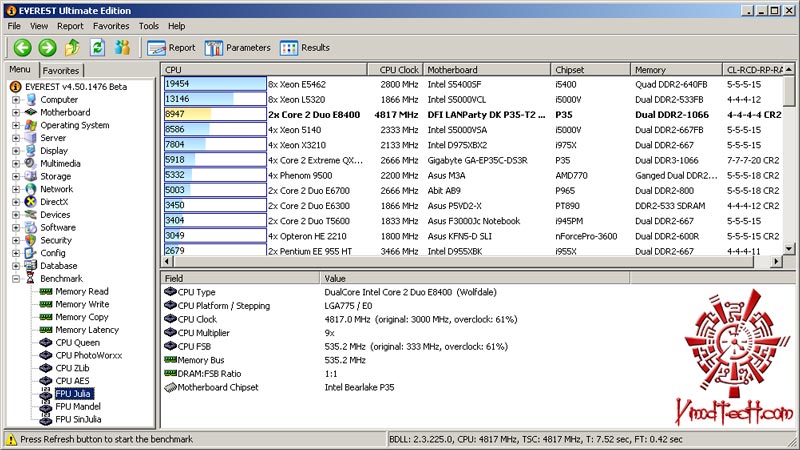Select the 2x Core 2 Duo E8400 row

(x=473, y=115)
